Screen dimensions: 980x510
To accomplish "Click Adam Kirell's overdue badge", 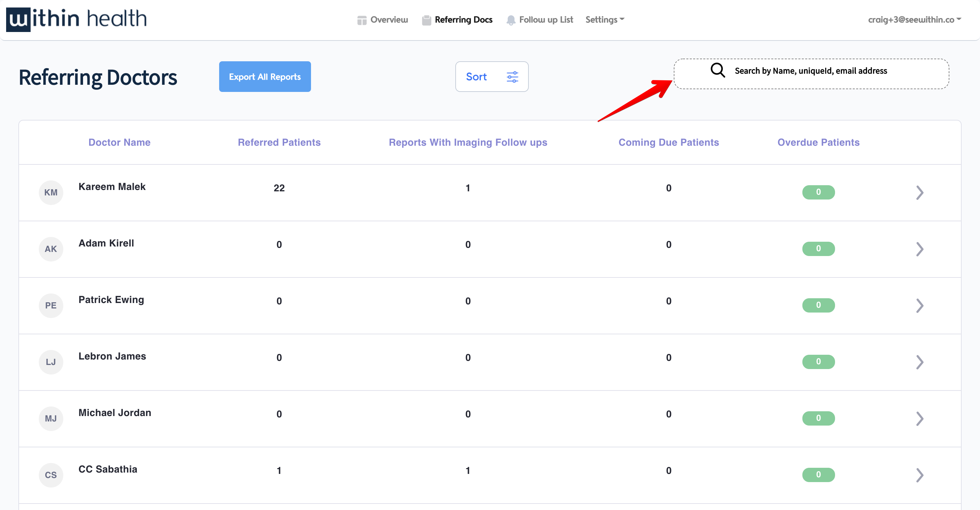I will tap(818, 249).
